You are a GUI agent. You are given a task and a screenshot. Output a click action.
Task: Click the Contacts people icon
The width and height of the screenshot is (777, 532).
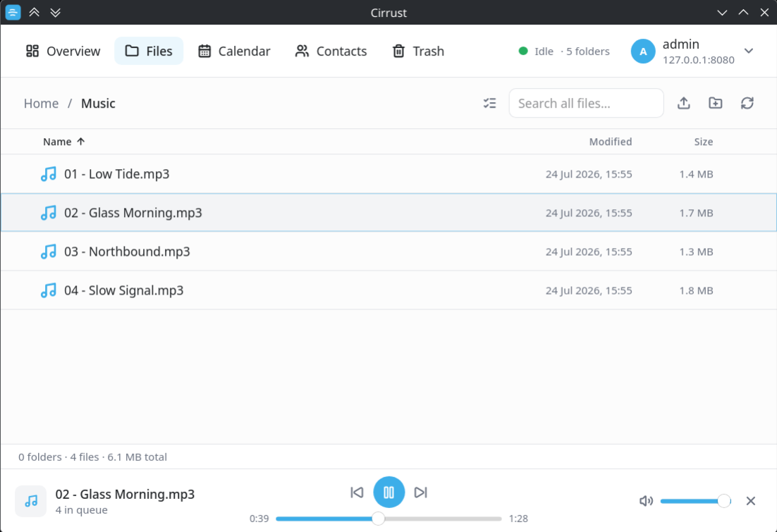pyautogui.click(x=302, y=51)
